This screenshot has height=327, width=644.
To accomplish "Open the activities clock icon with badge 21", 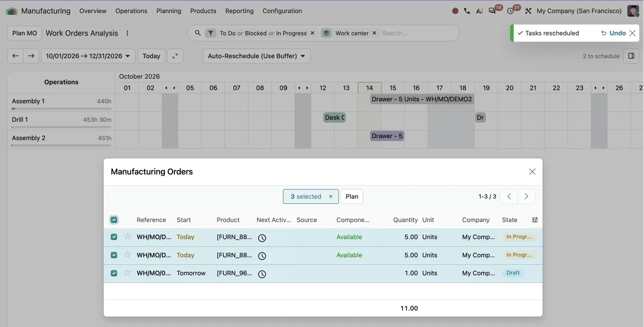I will pyautogui.click(x=511, y=11).
